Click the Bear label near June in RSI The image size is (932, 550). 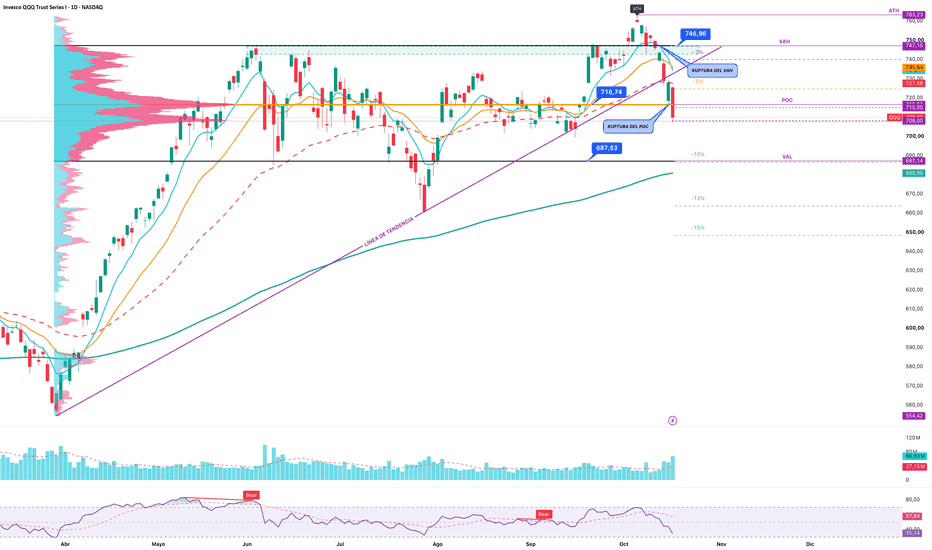pos(251,495)
